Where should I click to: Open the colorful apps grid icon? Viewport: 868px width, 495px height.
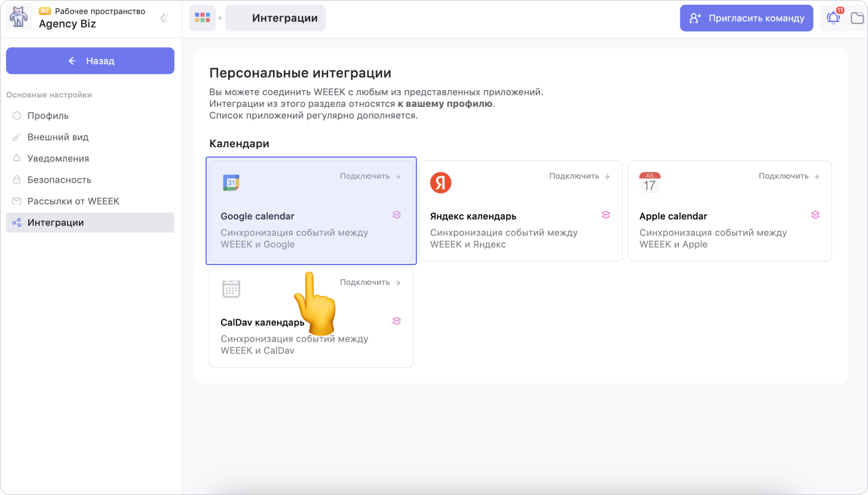pos(203,18)
